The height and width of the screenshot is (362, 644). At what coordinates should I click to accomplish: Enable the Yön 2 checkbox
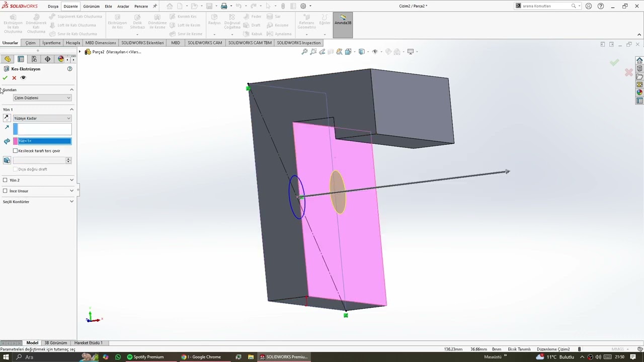point(5,180)
